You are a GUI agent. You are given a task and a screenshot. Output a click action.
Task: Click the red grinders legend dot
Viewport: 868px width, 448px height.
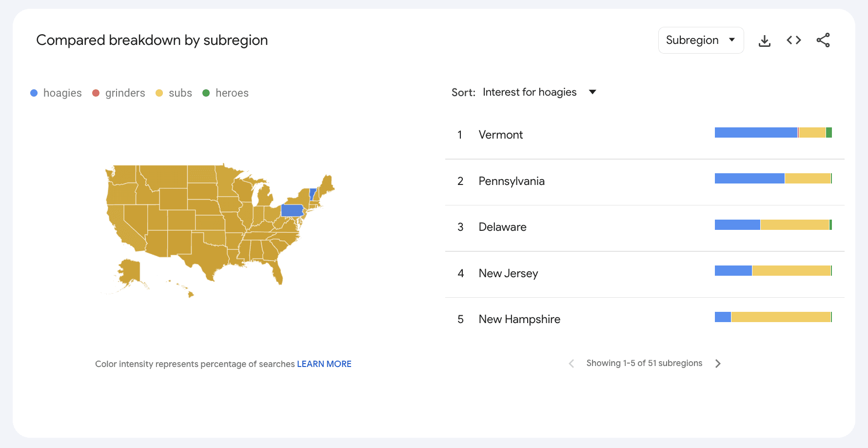(x=96, y=93)
